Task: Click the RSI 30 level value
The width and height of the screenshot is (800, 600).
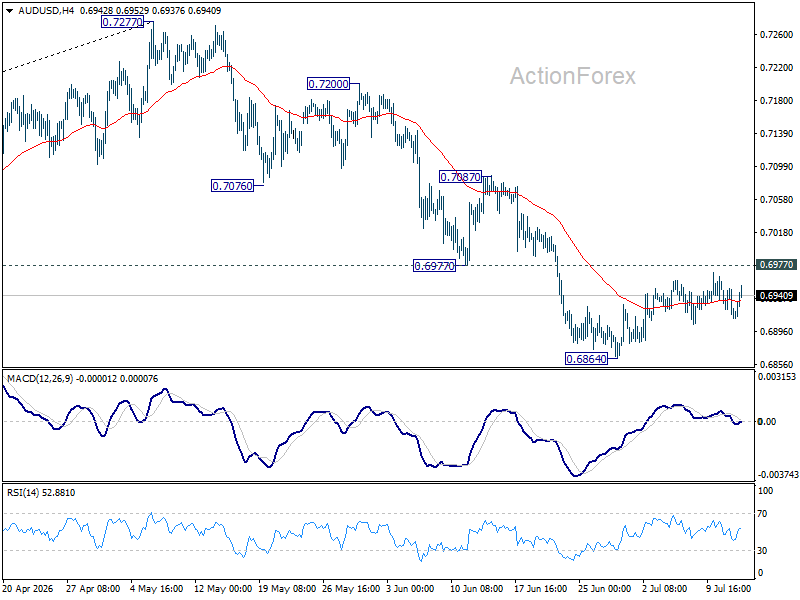Action: [762, 551]
